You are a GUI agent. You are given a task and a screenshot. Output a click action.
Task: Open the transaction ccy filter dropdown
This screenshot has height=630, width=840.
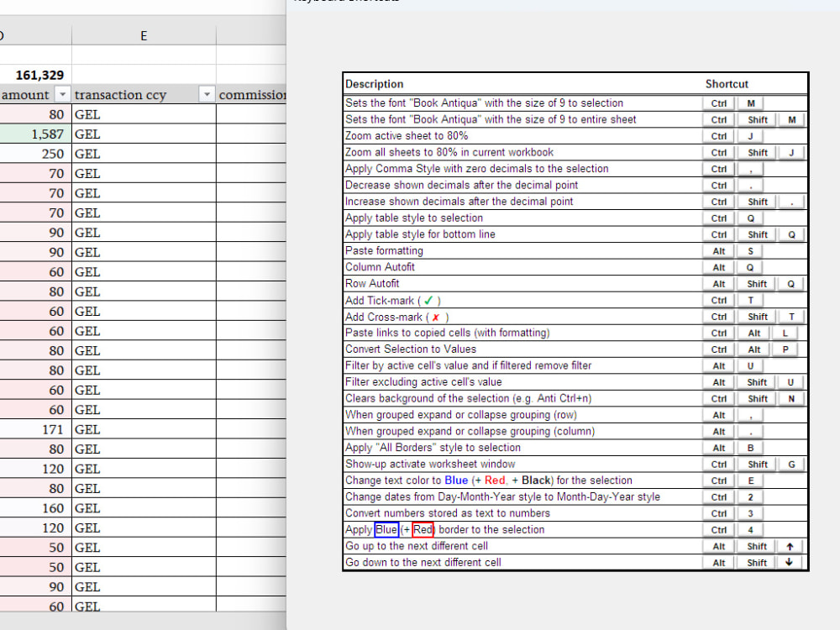coord(207,95)
